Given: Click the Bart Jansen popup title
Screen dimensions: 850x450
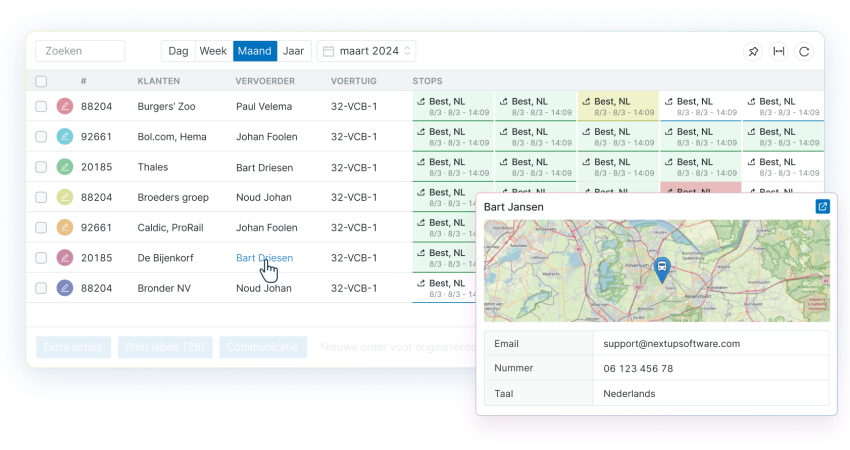Looking at the screenshot, I should coord(513,207).
